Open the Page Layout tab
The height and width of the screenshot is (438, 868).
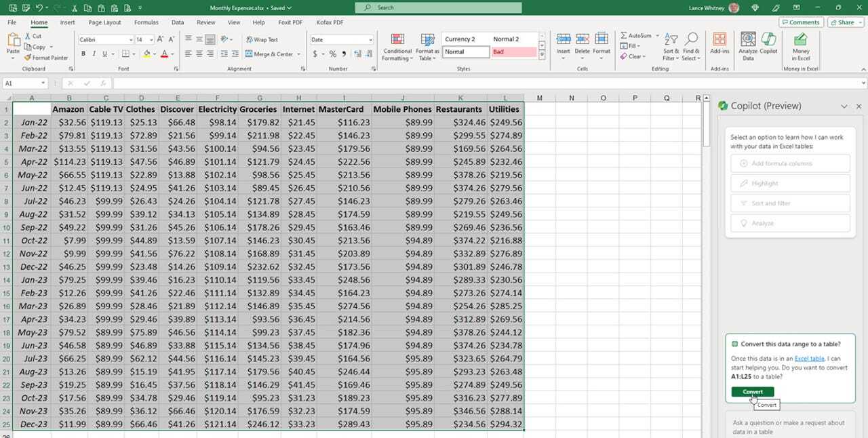point(104,22)
